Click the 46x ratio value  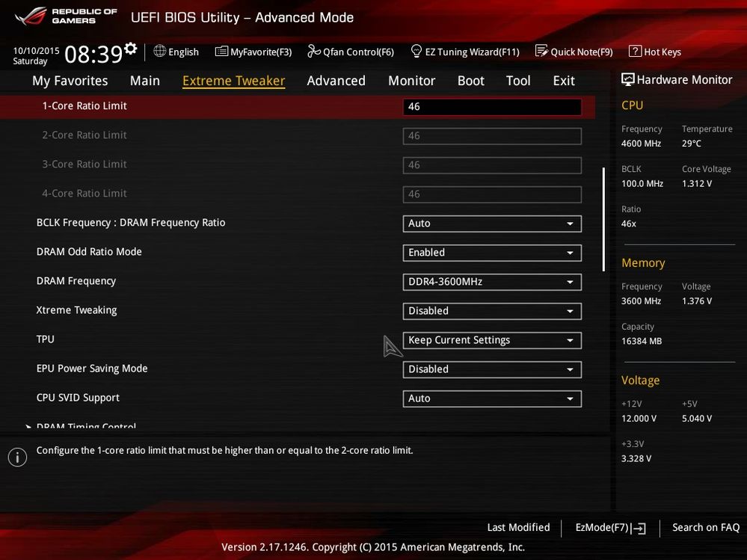[628, 224]
